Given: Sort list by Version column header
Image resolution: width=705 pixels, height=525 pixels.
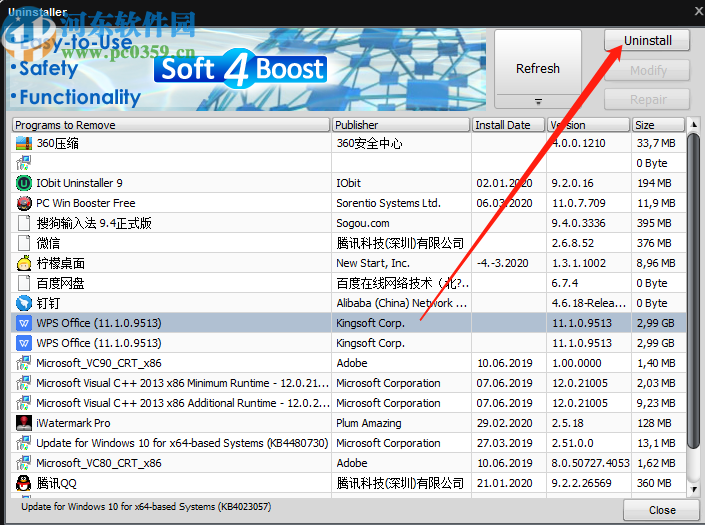Looking at the screenshot, I should (588, 125).
